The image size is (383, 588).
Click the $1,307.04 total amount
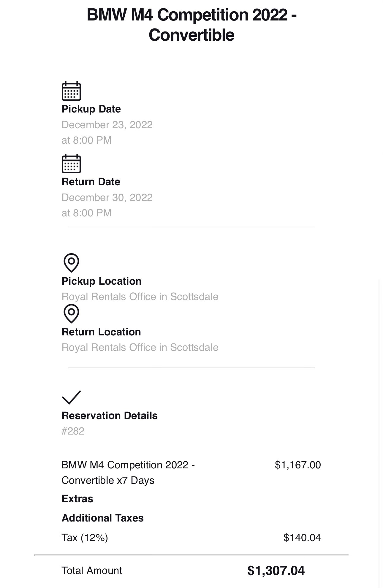(x=276, y=570)
